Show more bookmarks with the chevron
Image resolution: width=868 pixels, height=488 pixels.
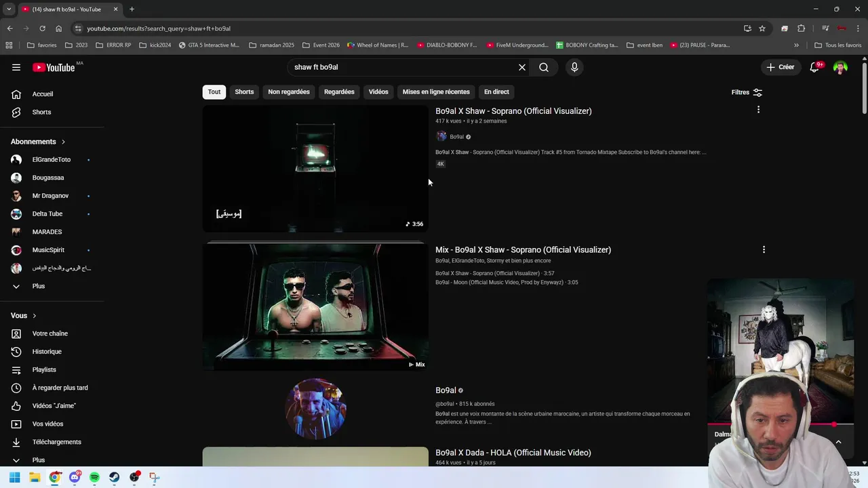[x=796, y=45]
